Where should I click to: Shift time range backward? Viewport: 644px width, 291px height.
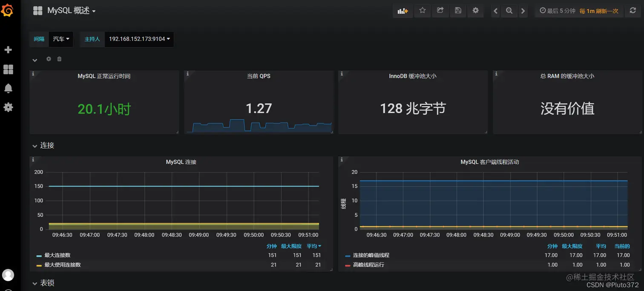[x=495, y=11]
